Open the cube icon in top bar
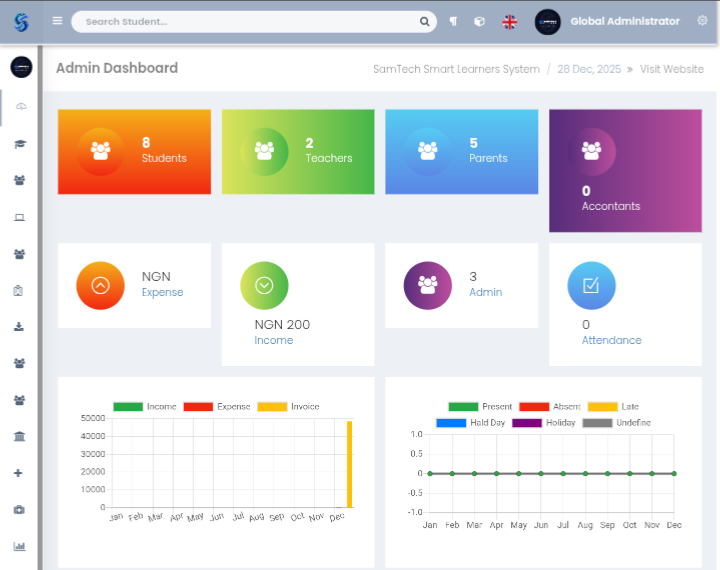 click(479, 22)
